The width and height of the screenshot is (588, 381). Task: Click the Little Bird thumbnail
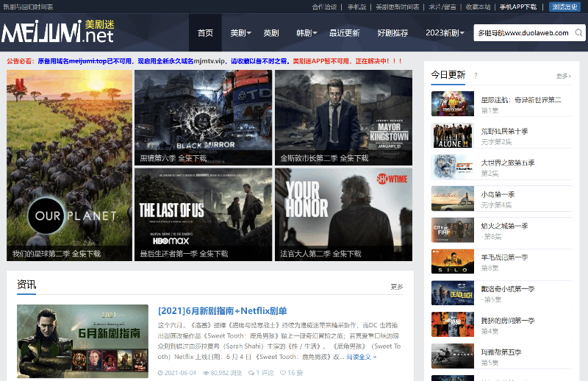453,199
